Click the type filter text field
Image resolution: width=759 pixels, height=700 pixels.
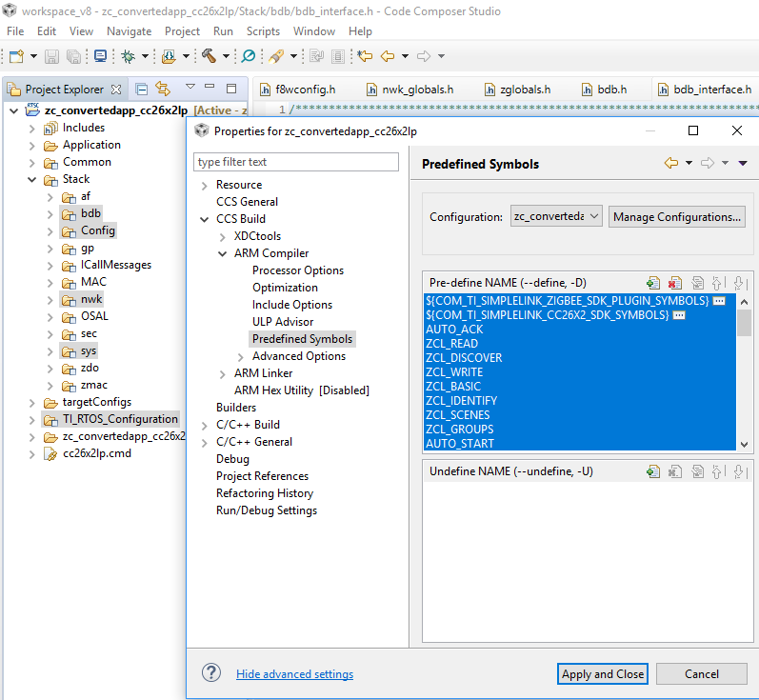pos(296,162)
